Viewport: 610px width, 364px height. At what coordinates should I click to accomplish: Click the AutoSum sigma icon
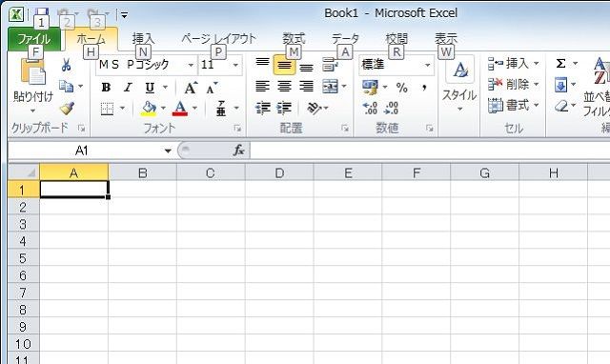pos(560,63)
